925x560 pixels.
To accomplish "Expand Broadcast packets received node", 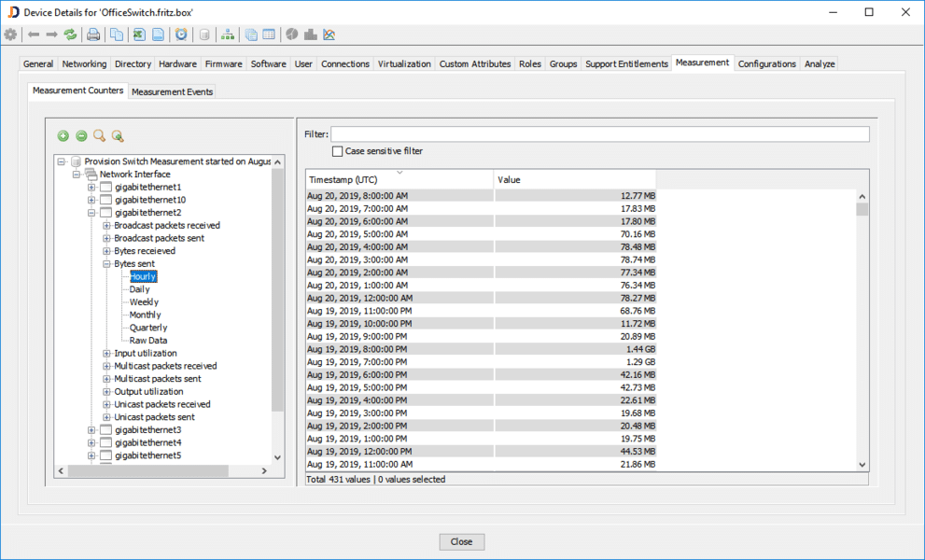I will click(x=106, y=226).
